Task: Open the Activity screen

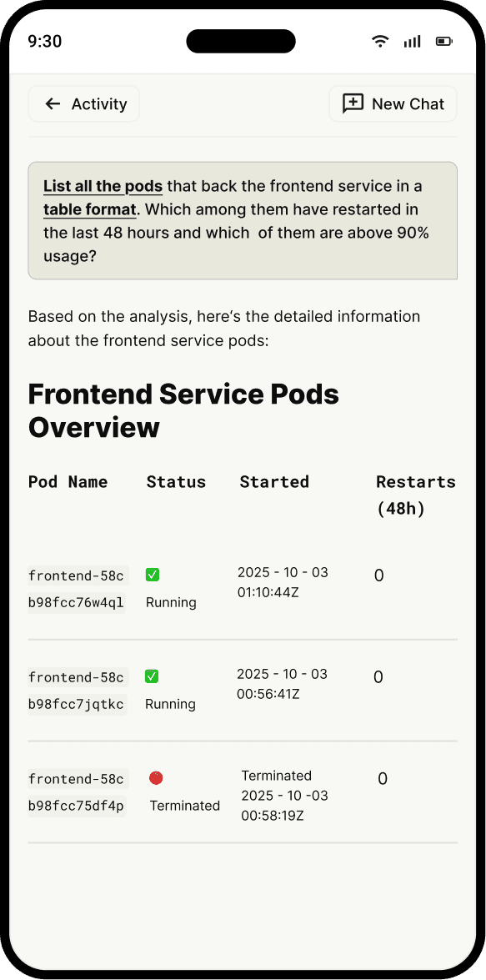Action: click(x=83, y=103)
